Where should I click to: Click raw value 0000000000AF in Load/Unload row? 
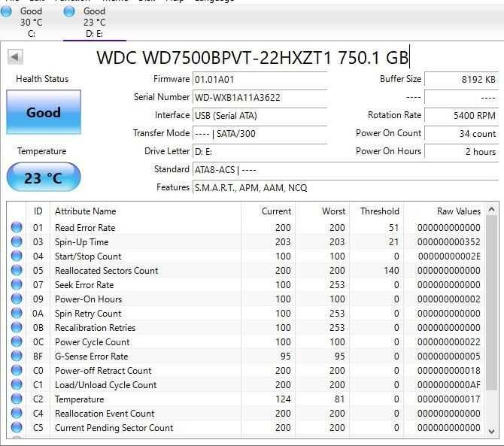coord(449,385)
